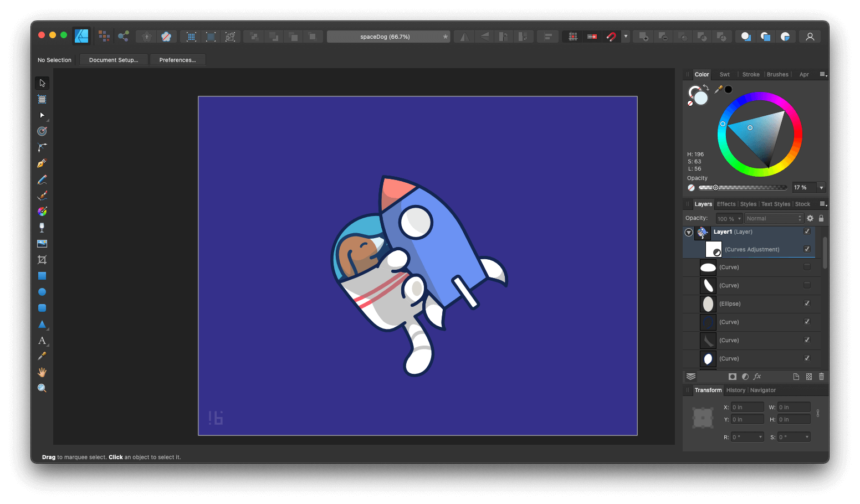The width and height of the screenshot is (860, 504).
Task: Select the Pen tool
Action: click(x=42, y=163)
